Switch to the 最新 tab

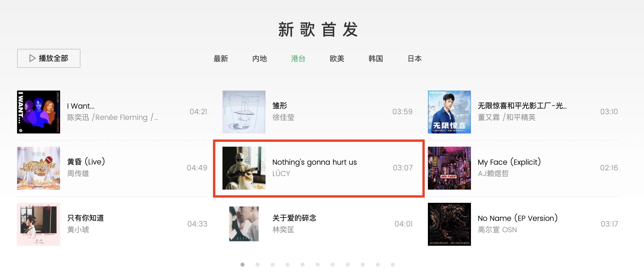[221, 59]
